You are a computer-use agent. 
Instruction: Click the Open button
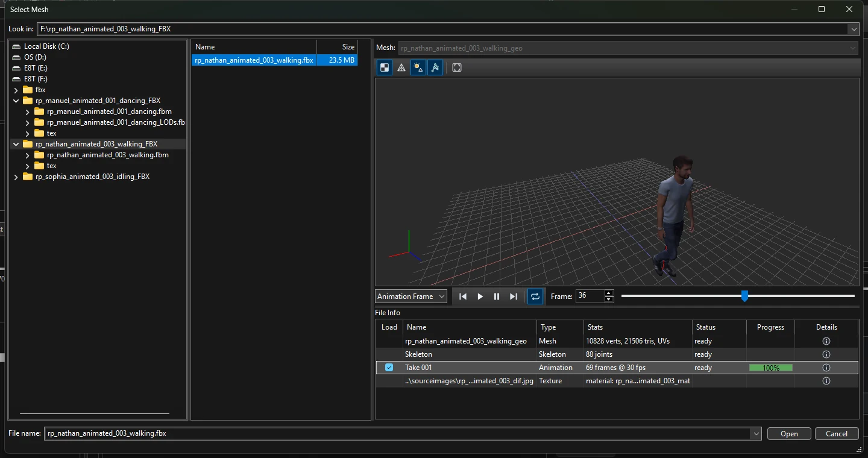(789, 434)
